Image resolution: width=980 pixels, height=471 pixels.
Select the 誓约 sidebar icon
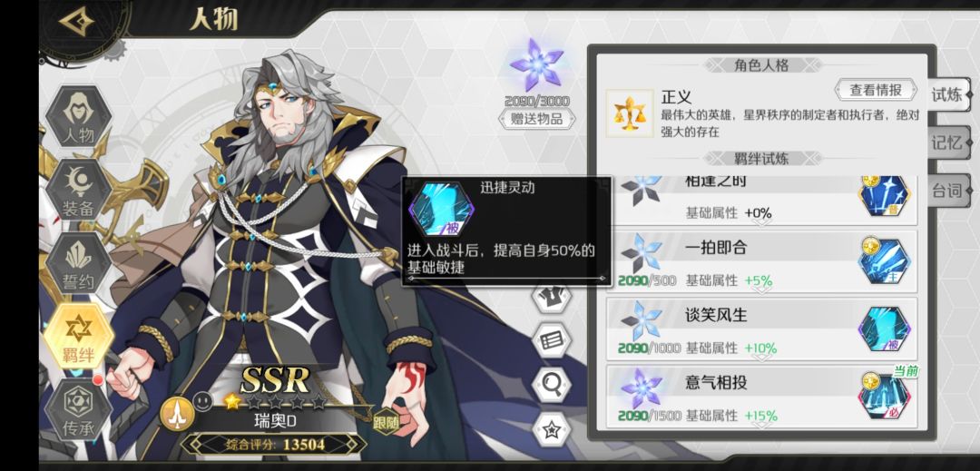(79, 263)
